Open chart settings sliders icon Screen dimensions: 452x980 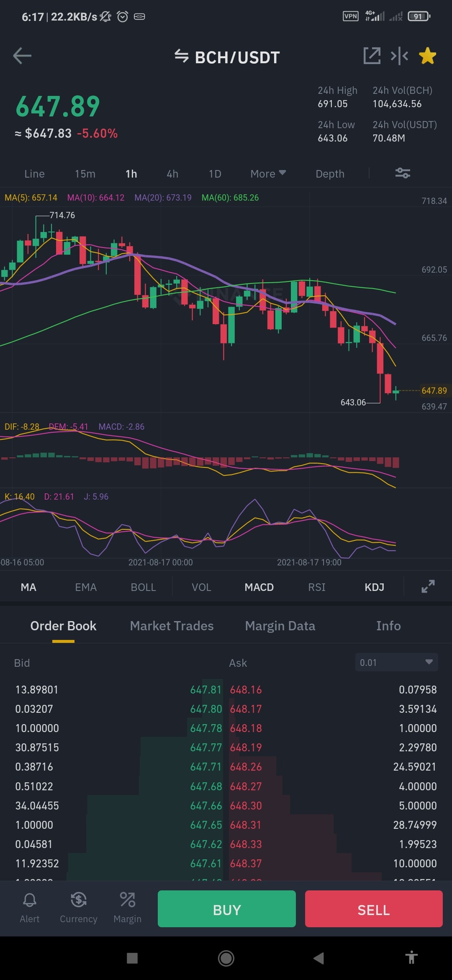[403, 173]
